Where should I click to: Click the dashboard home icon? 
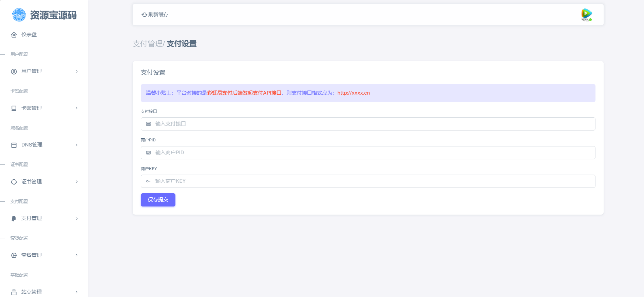[x=14, y=35]
